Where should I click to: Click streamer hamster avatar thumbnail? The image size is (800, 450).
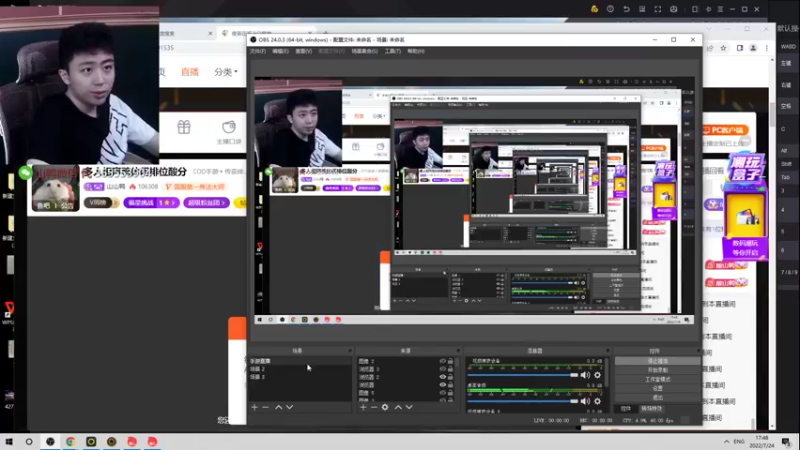(x=56, y=188)
